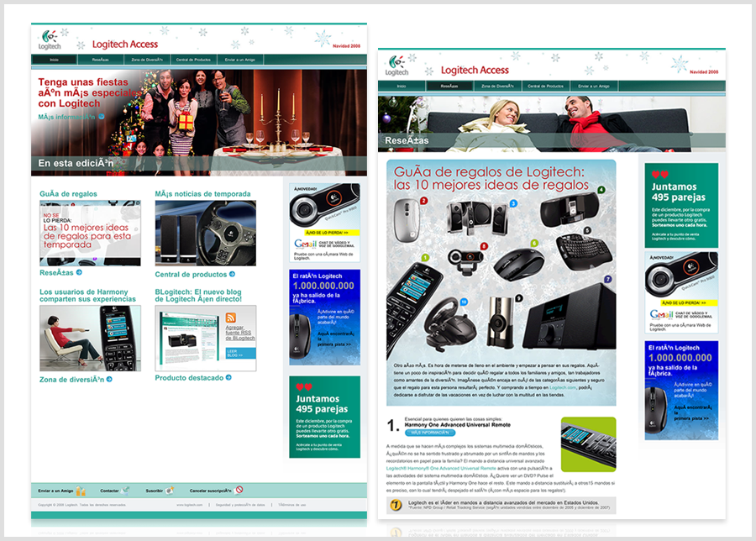Click the 'BLogitech: El nuevo blog' heading
The width and height of the screenshot is (756, 541).
click(x=198, y=295)
